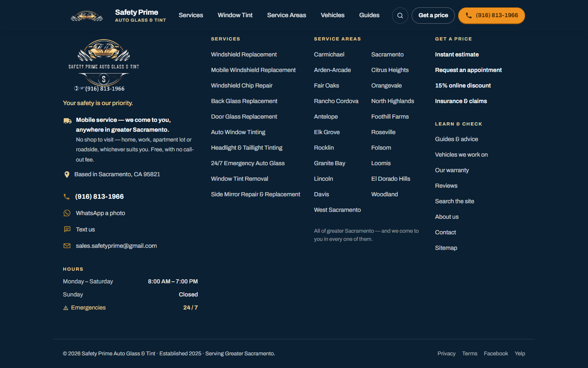Click Request an appointment link

click(x=468, y=70)
